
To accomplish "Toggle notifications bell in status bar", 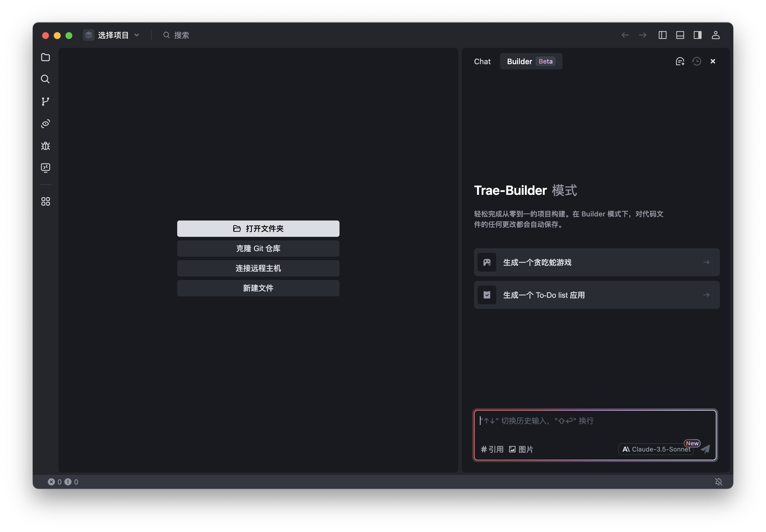I will coord(719,482).
